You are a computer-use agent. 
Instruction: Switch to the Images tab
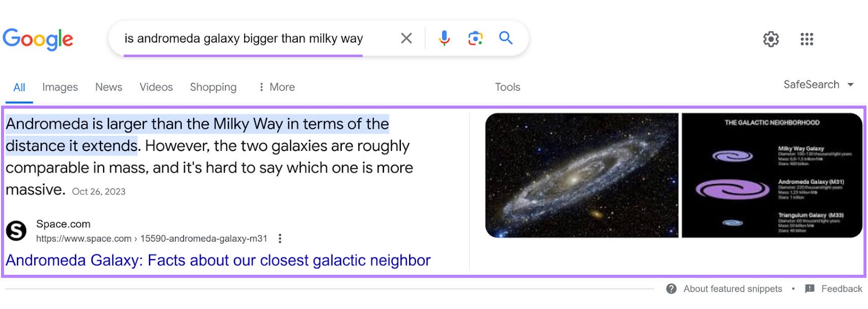point(60,87)
